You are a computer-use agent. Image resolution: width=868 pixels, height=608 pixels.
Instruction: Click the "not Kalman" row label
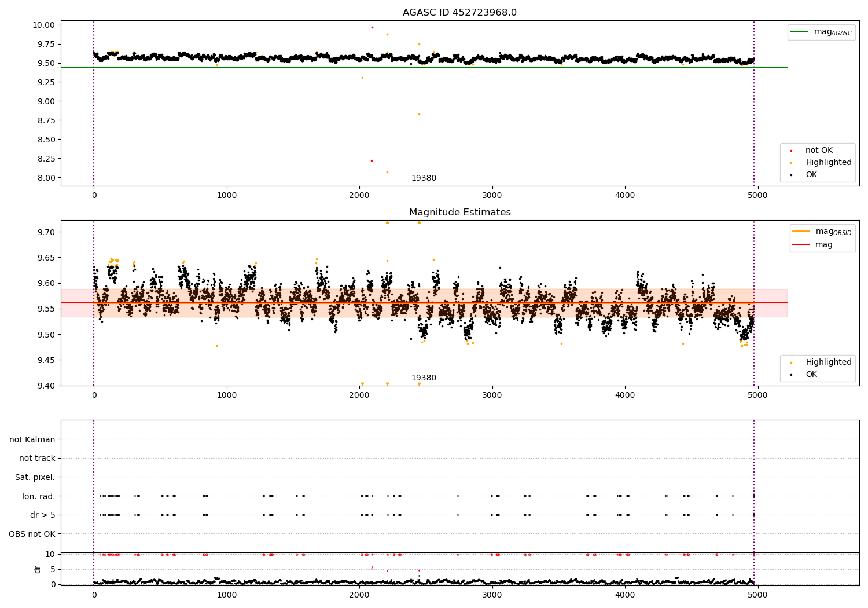[32, 439]
